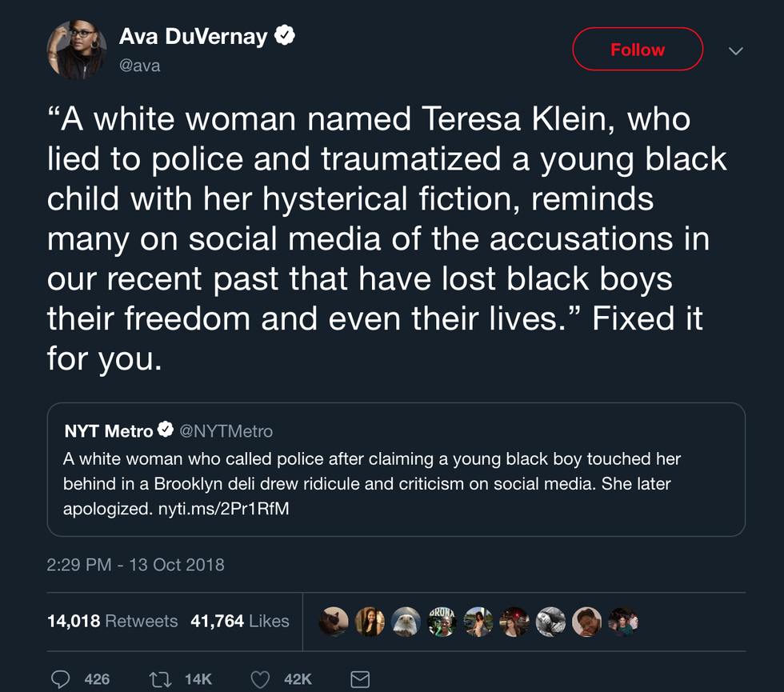Click the cat avatar among likers
Image resolution: width=784 pixels, height=692 pixels.
tap(334, 622)
